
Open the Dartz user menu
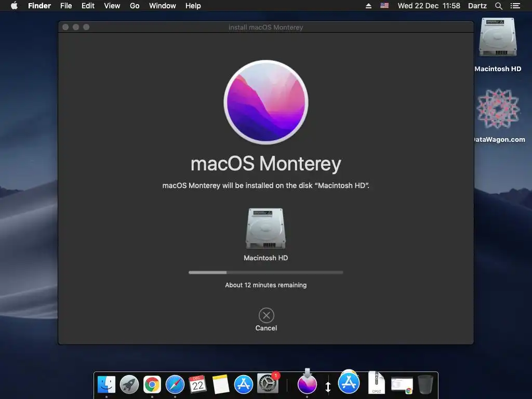477,6
